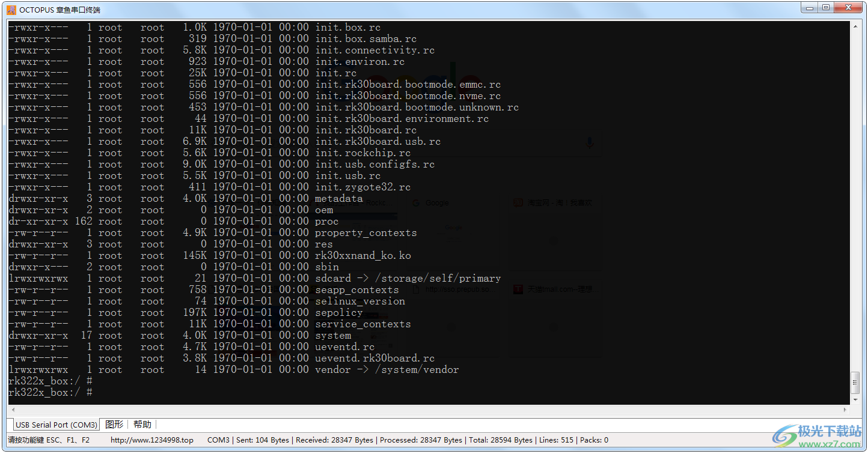Click the service_contexts file name
868x454 pixels.
[363, 324]
